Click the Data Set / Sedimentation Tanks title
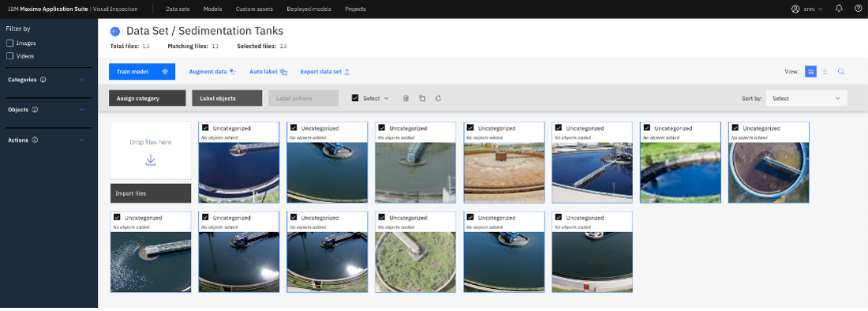The width and height of the screenshot is (868, 311). click(204, 31)
